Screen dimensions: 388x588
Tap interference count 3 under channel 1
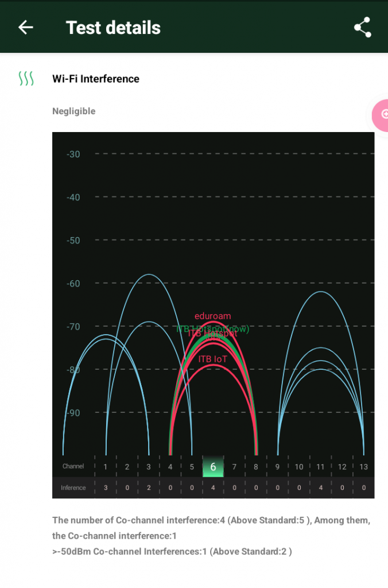tap(106, 488)
